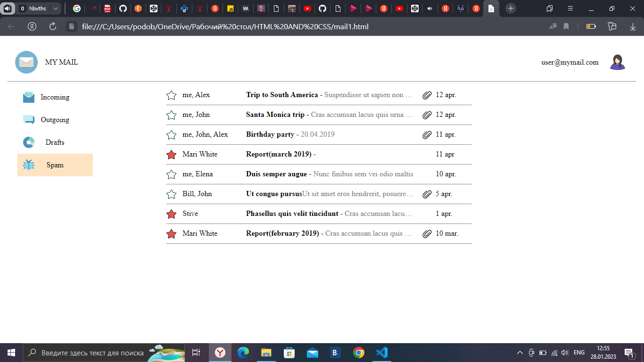Image resolution: width=644 pixels, height=362 pixels.
Task: Click the attachment icon on Report(february 2019)
Action: (427, 233)
